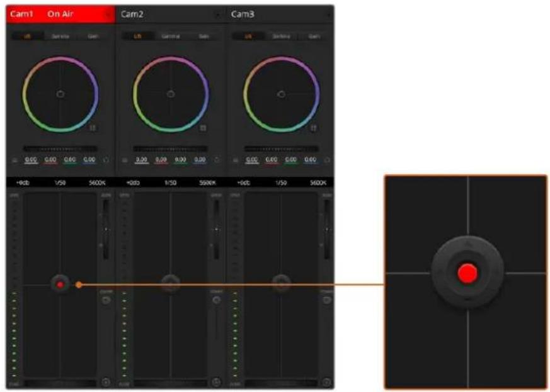
Task: Click the Cam2 iris control button
Action: click(171, 283)
